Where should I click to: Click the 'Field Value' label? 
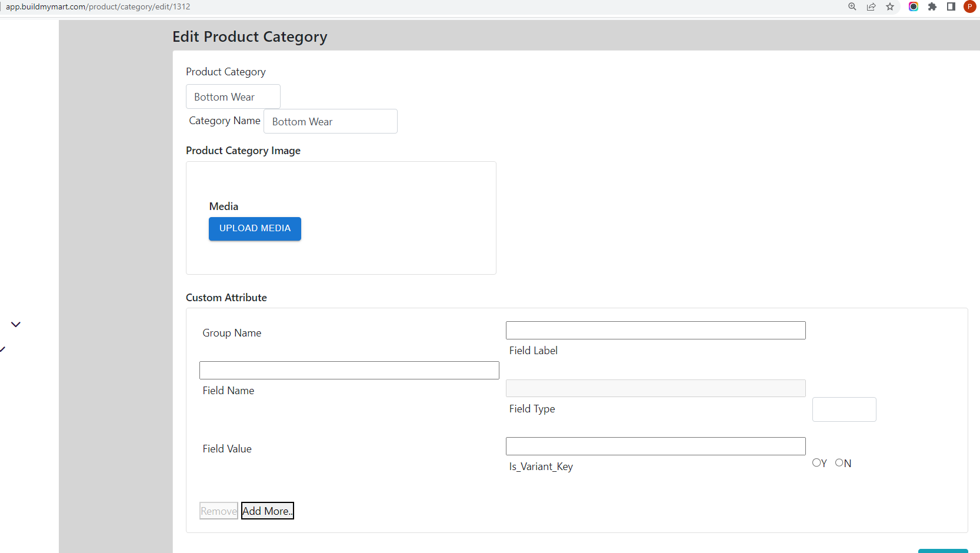point(227,449)
